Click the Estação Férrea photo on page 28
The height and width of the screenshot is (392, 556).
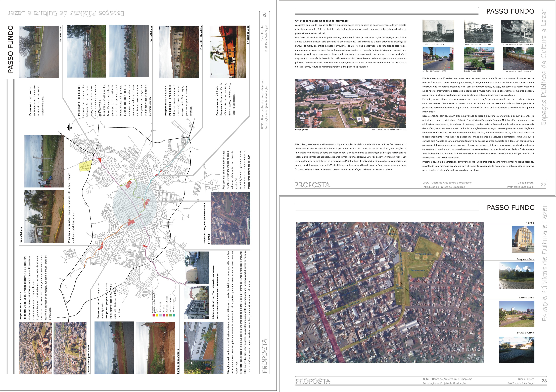click(x=517, y=350)
